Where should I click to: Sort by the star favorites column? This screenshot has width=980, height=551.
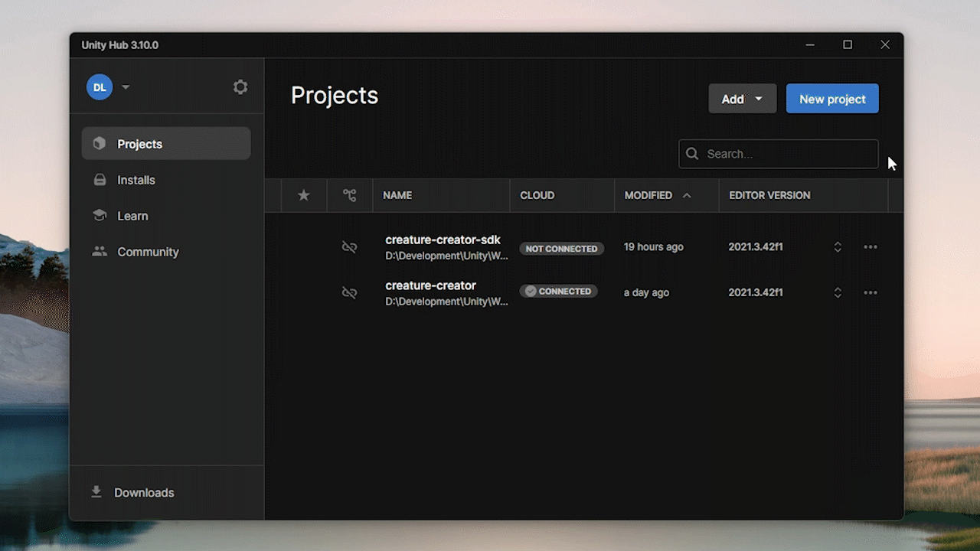click(x=304, y=195)
